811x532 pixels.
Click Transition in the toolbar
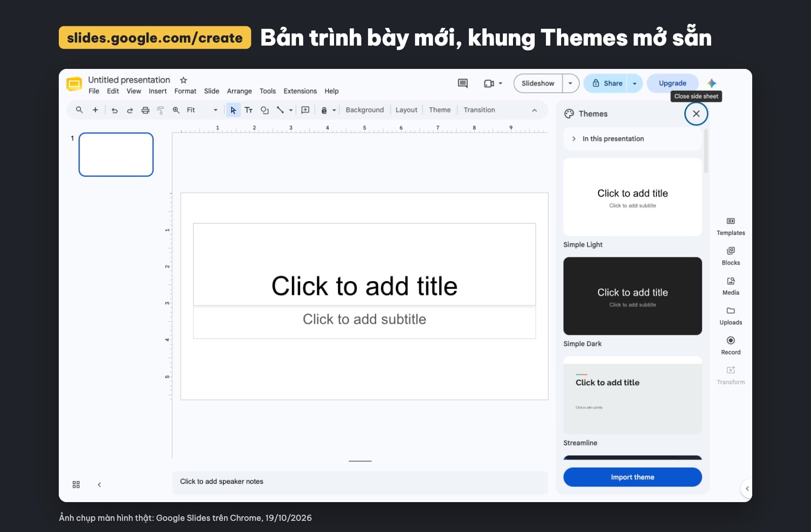[479, 110]
